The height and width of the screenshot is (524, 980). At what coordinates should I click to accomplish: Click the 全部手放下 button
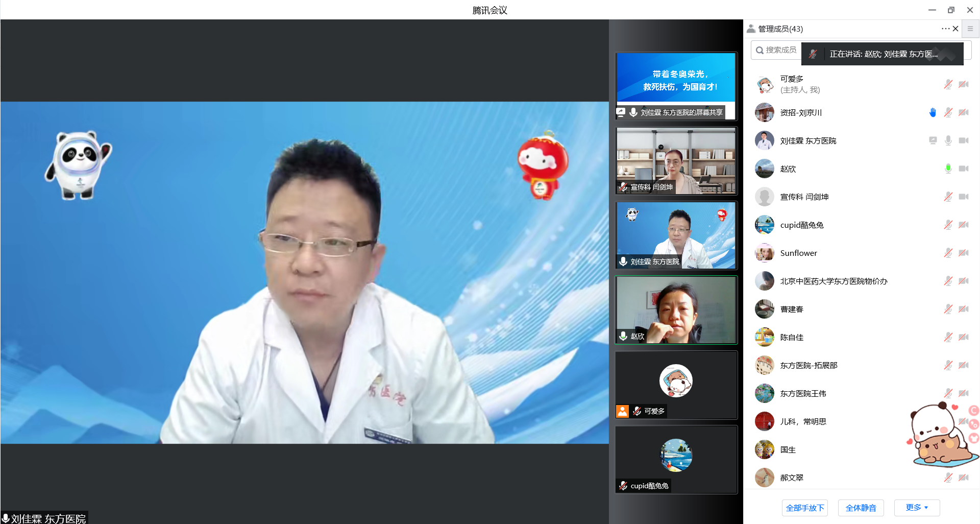tap(805, 508)
